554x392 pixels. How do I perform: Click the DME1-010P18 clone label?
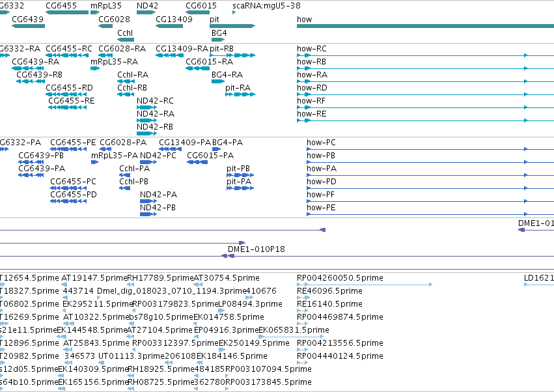pos(256,249)
